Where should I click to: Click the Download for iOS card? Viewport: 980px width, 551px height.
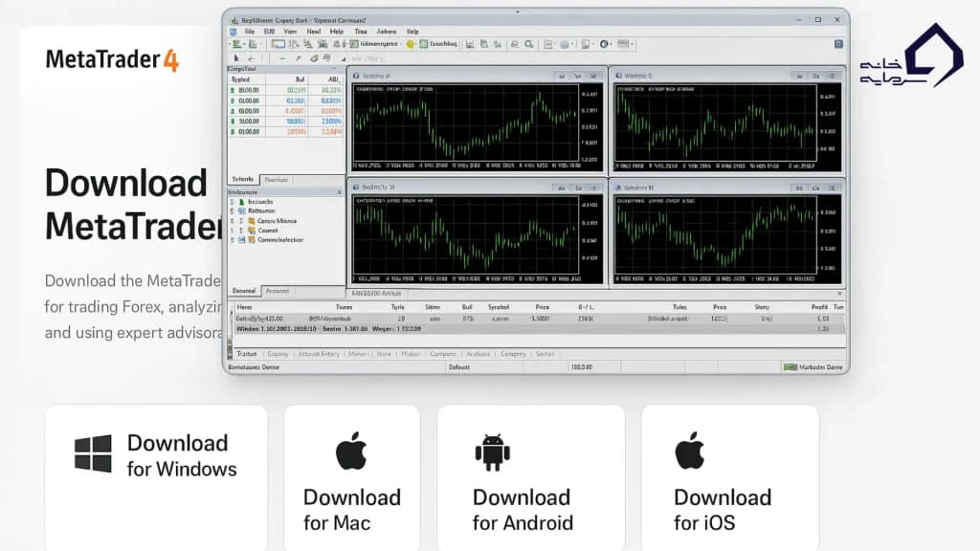730,477
